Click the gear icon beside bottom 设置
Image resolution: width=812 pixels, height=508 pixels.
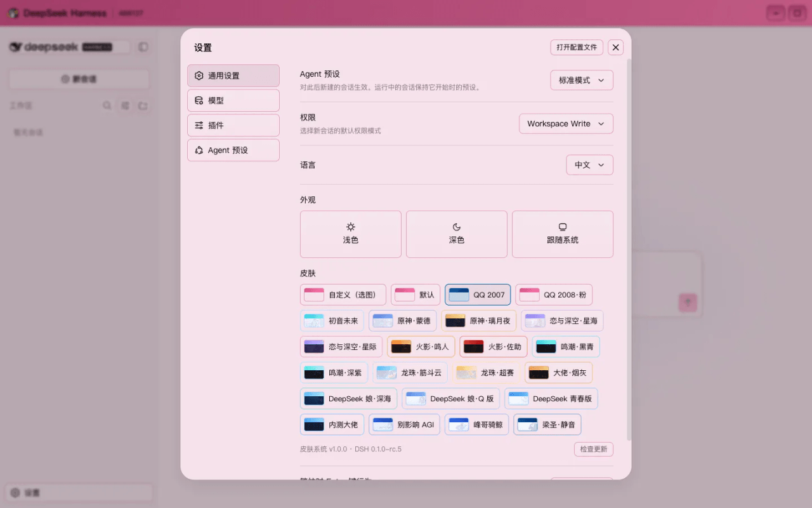[15, 493]
